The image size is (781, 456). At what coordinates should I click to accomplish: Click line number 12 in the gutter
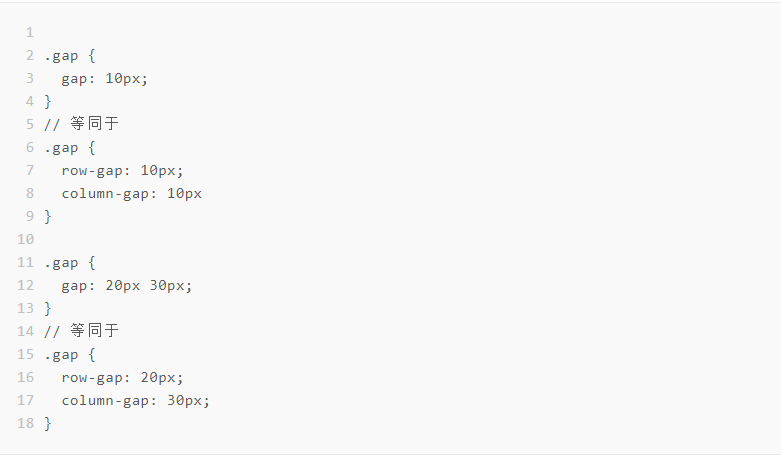tap(25, 285)
